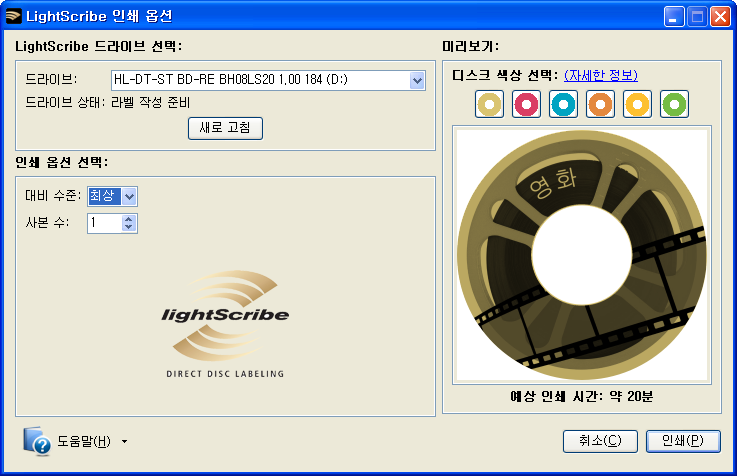Select the green disc color swatch

[674, 104]
